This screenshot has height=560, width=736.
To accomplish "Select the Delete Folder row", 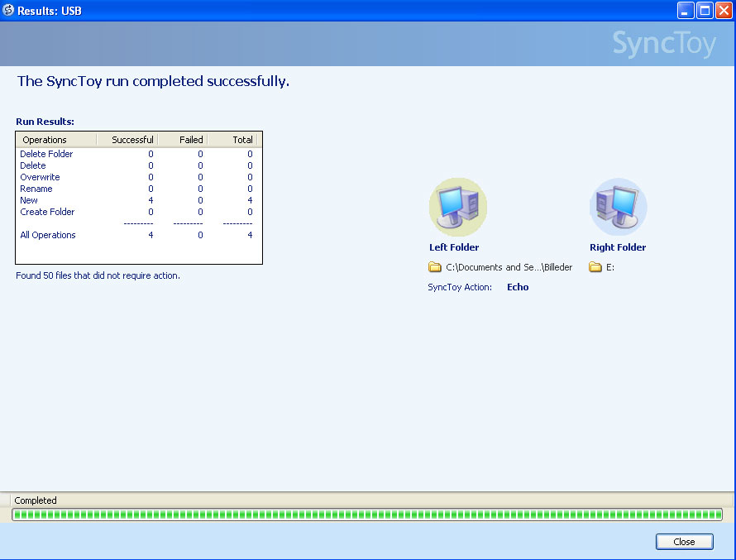I will pyautogui.click(x=46, y=154).
